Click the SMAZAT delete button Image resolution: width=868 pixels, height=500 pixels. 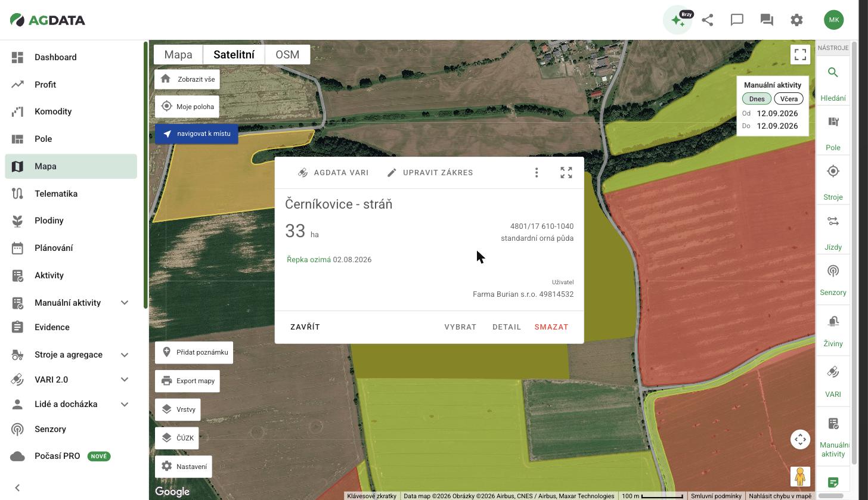point(551,327)
